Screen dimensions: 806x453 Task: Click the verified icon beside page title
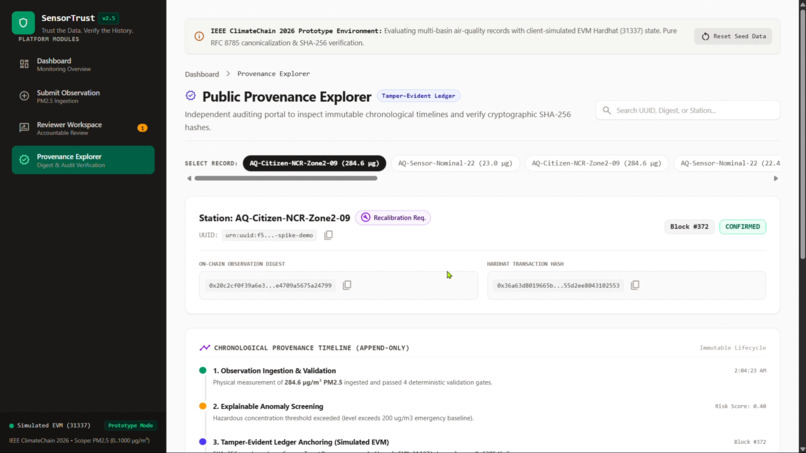coord(191,96)
